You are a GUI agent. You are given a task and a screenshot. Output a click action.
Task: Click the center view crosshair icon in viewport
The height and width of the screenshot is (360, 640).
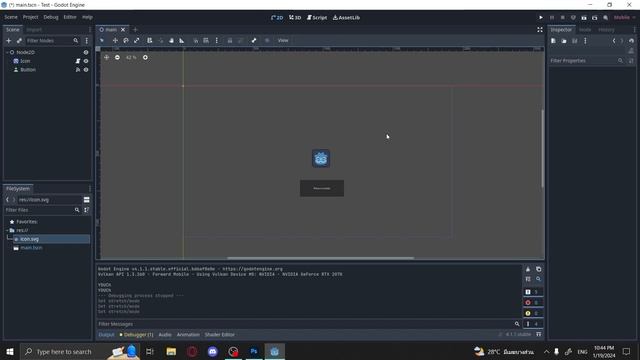pyautogui.click(x=106, y=58)
